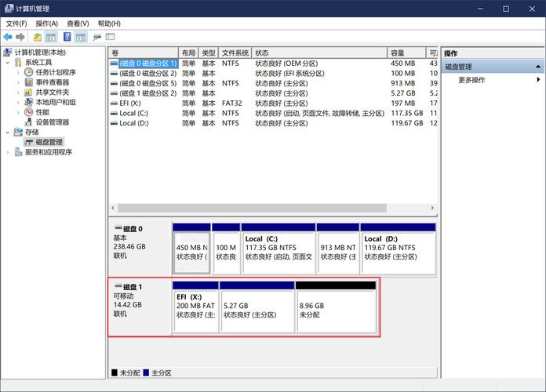Click the 共享文件夹 icon in the tree
This screenshot has width=546, height=392.
tap(28, 93)
